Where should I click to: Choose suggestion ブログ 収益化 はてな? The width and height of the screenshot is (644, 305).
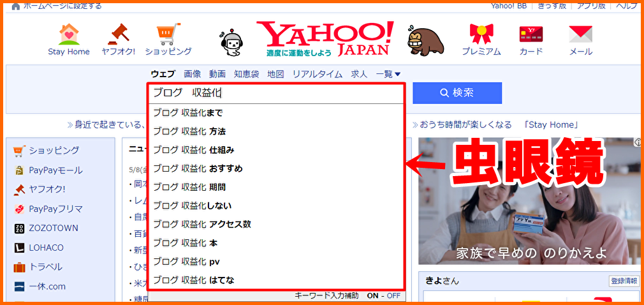pyautogui.click(x=276, y=280)
